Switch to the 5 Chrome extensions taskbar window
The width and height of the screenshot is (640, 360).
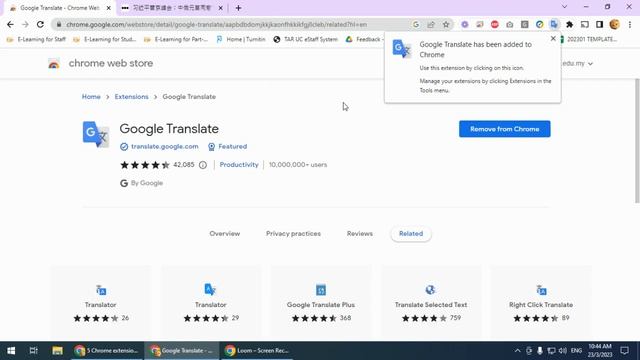107,351
